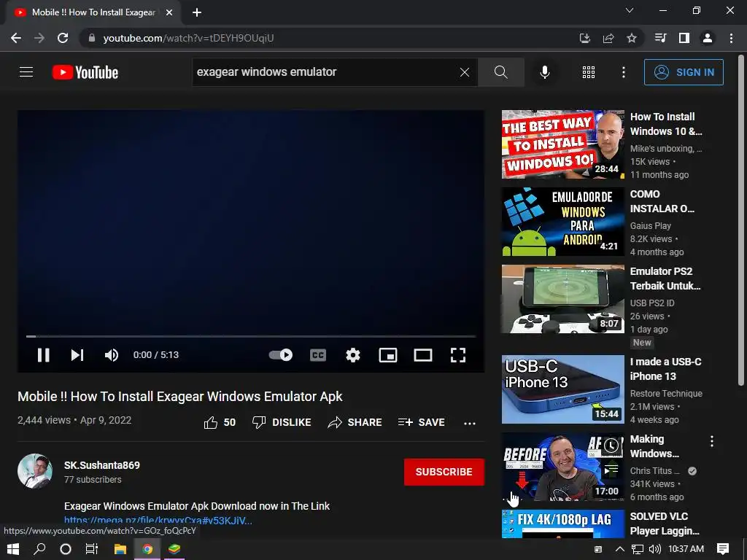This screenshot has height=560, width=747.
Task: Open YouTube settings three-dot menu
Action: (623, 72)
